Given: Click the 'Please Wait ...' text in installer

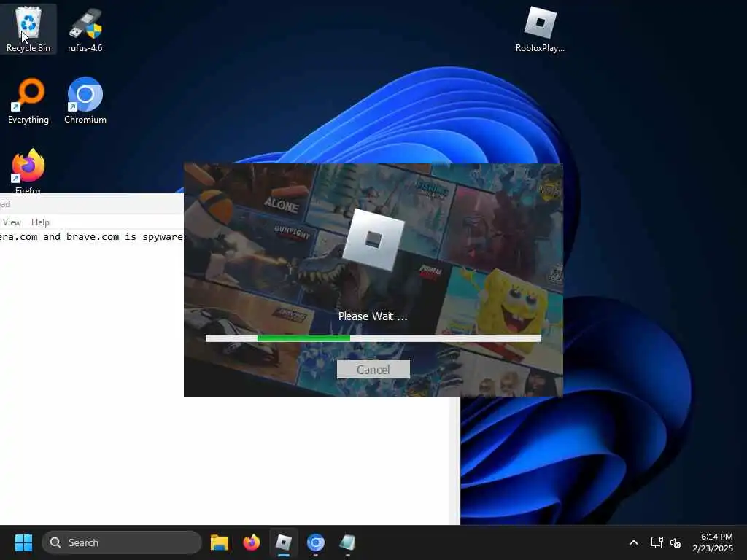Looking at the screenshot, I should (x=373, y=316).
